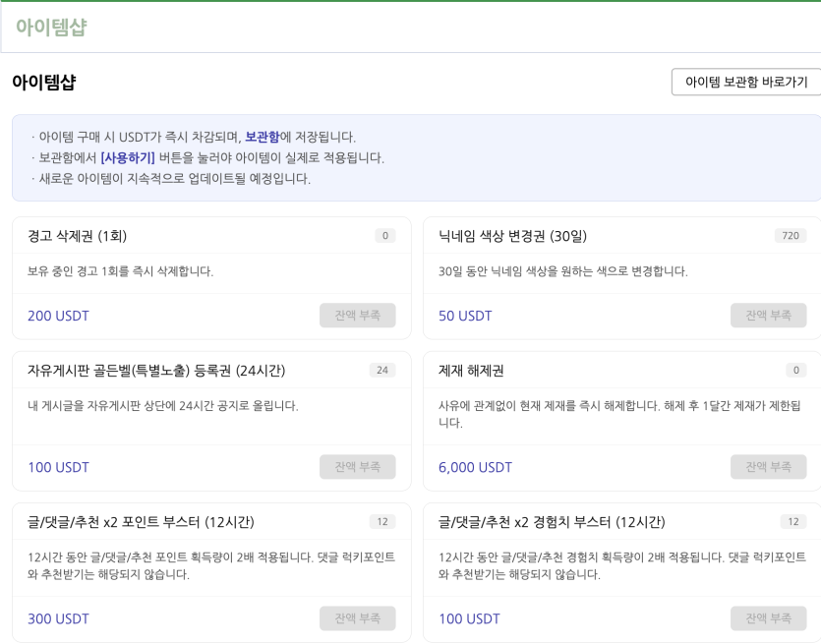Open 아이템 보관함 바로가기 button
This screenshot has width=821, height=644.
pyautogui.click(x=746, y=82)
